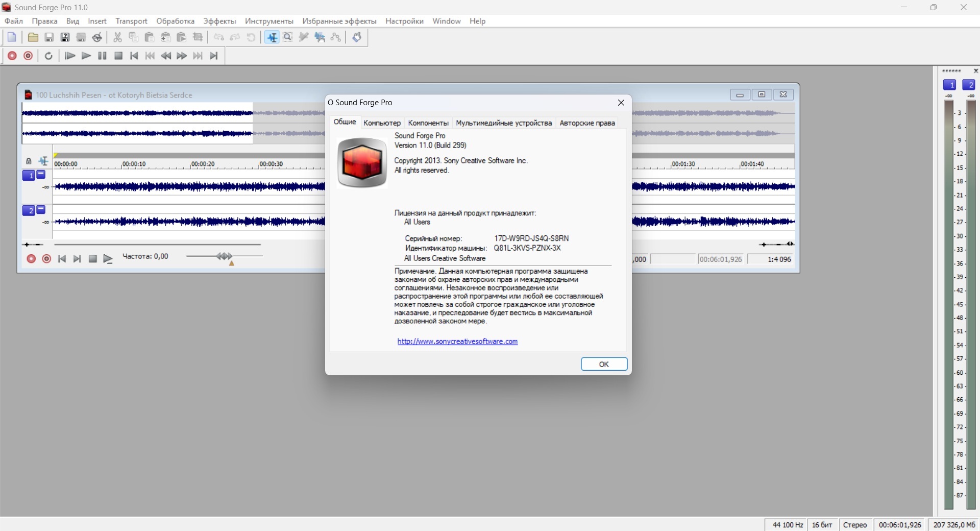Save the file with the floppy icon

pyautogui.click(x=49, y=37)
